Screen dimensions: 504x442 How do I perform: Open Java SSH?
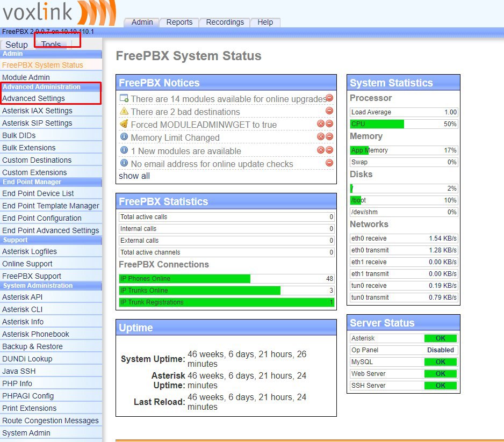pos(51,371)
